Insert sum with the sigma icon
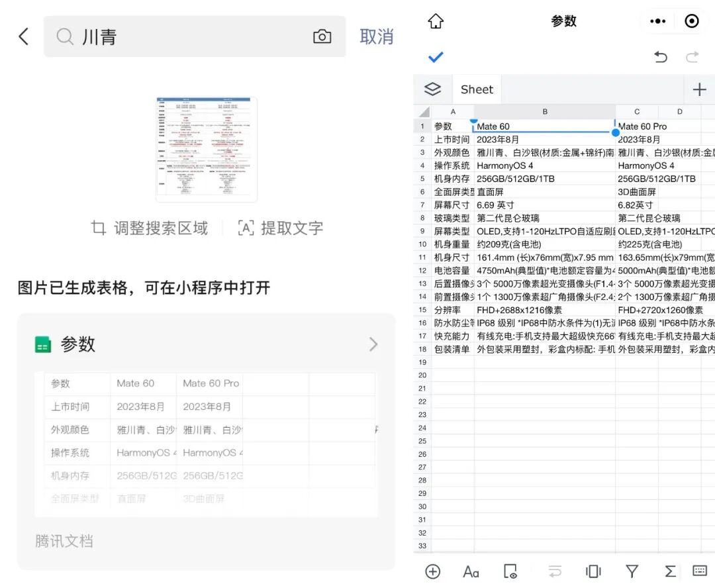The image size is (715, 588). click(x=670, y=571)
